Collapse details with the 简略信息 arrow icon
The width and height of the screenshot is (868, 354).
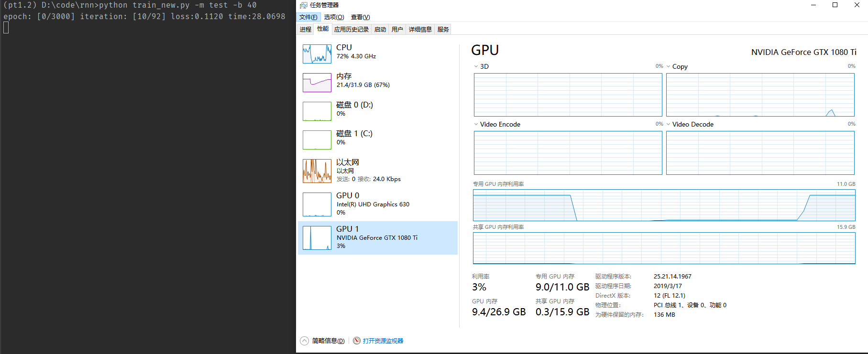[305, 341]
